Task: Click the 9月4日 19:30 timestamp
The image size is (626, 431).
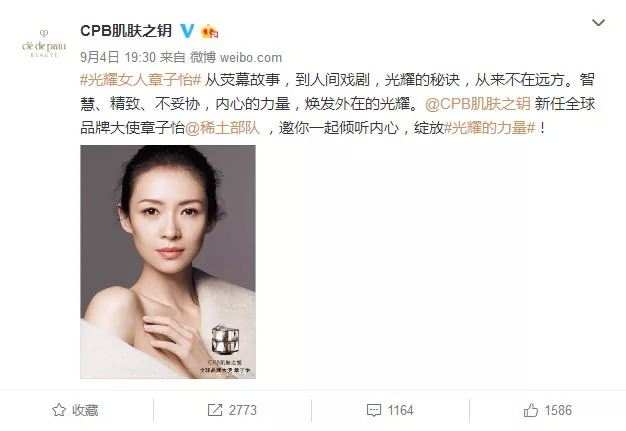Action: [118, 57]
